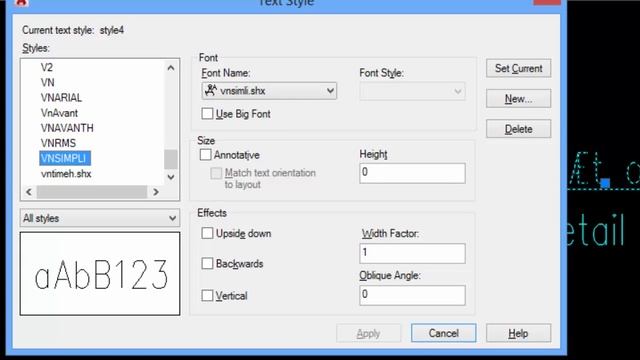Click the 'etail' text in the drawing
Image resolution: width=640 pixels, height=360 pixels.
point(596,231)
